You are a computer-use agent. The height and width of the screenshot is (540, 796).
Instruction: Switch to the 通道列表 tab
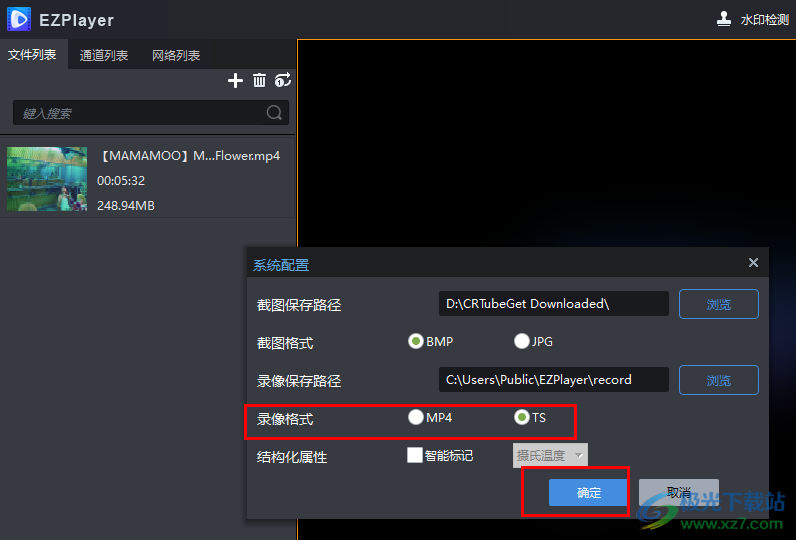(x=104, y=55)
